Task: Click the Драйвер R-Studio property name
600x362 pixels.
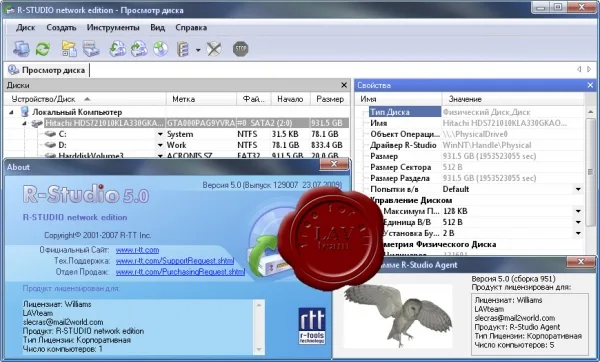Action: pyautogui.click(x=403, y=145)
